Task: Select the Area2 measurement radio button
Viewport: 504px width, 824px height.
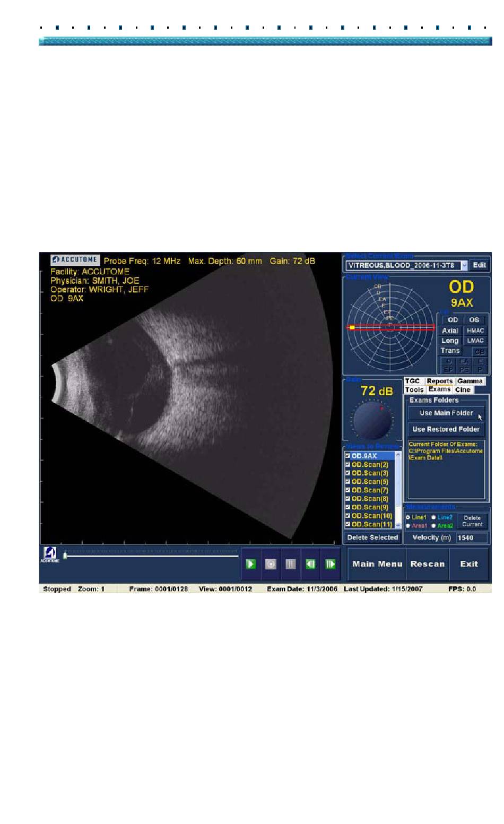Action: click(433, 526)
